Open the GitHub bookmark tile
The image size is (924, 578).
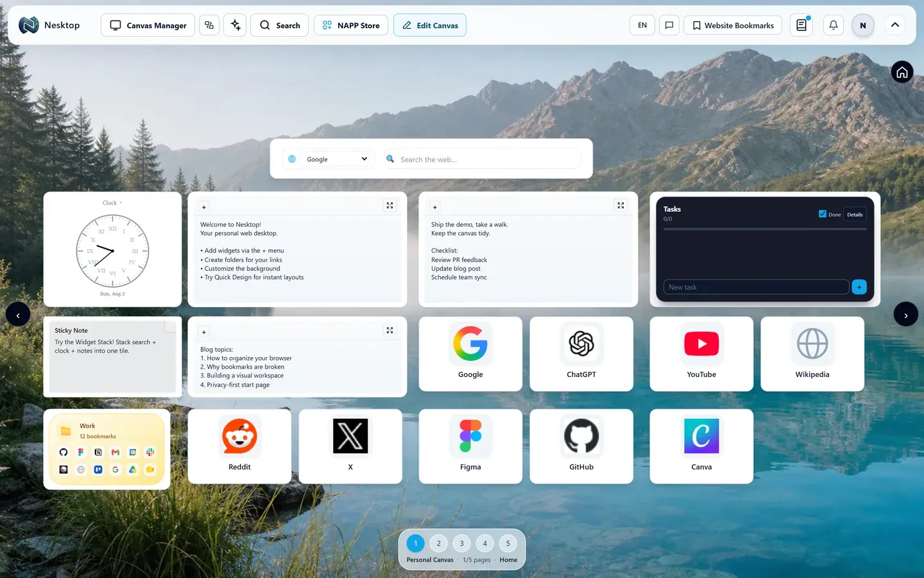point(581,446)
